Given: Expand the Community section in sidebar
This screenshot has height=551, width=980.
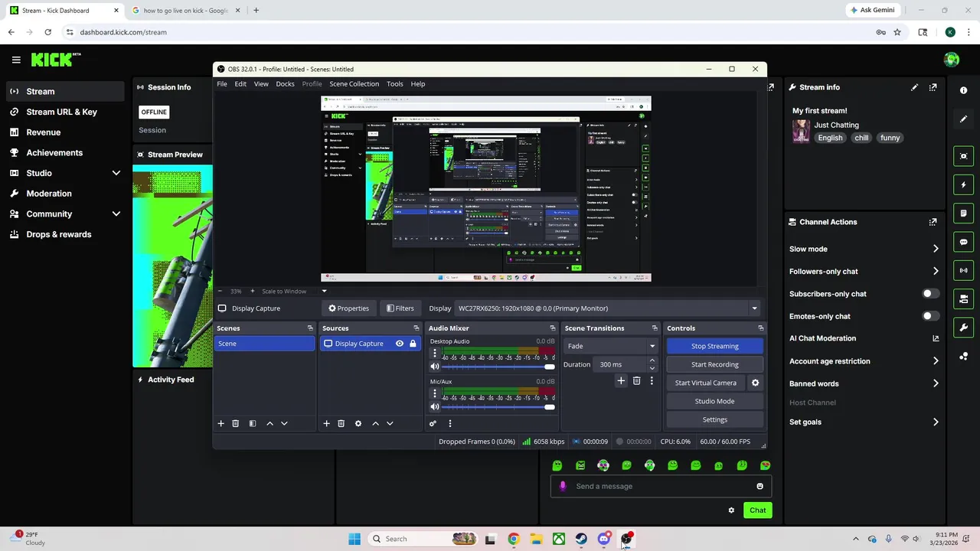Looking at the screenshot, I should click(116, 214).
